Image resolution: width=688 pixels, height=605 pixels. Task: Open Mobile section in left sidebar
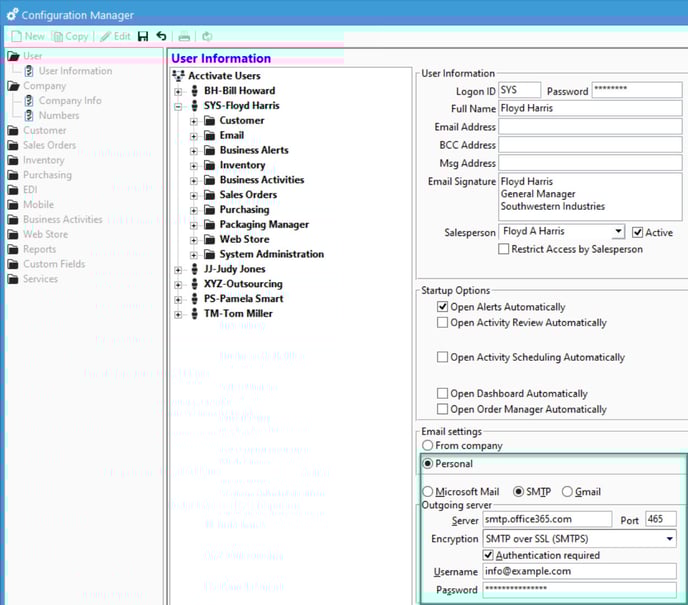point(39,204)
